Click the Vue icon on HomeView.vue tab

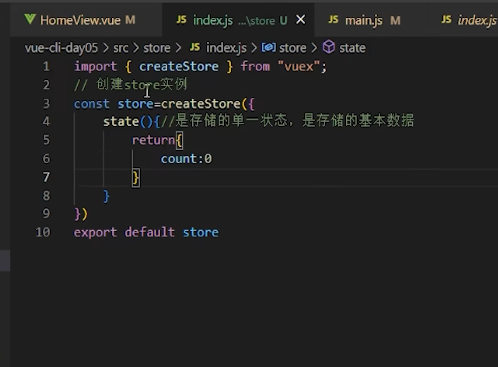[x=30, y=19]
